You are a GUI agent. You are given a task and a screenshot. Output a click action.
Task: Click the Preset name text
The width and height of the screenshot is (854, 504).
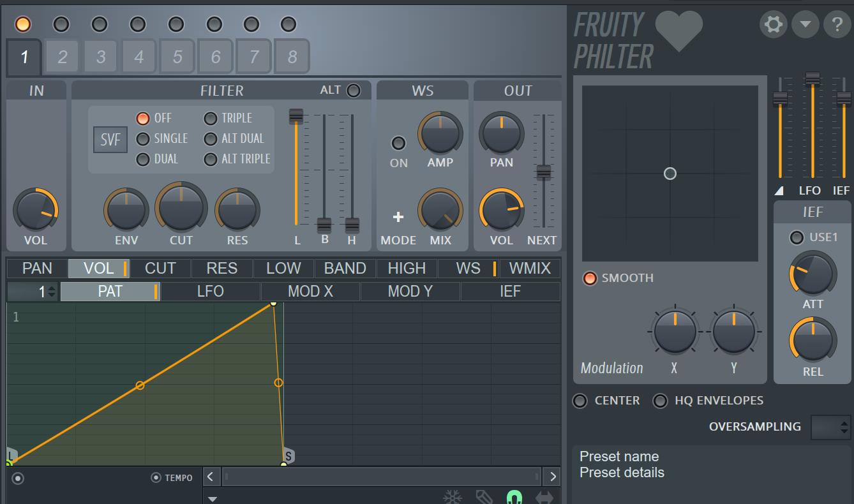coord(619,457)
